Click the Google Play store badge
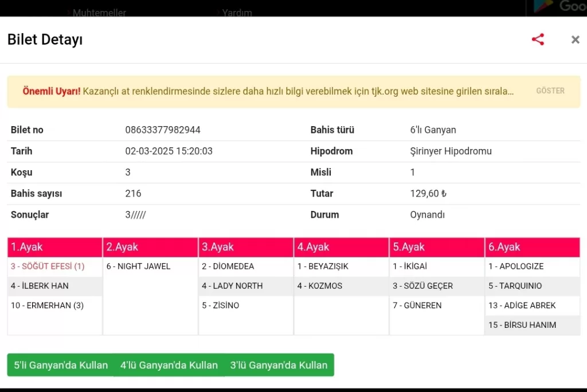The height and width of the screenshot is (392, 587). [x=556, y=7]
